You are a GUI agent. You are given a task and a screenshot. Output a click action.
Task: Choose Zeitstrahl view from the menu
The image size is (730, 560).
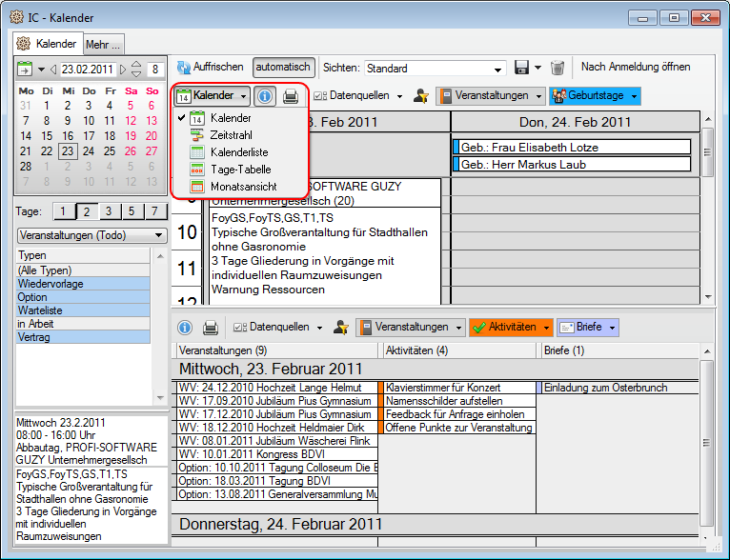232,135
